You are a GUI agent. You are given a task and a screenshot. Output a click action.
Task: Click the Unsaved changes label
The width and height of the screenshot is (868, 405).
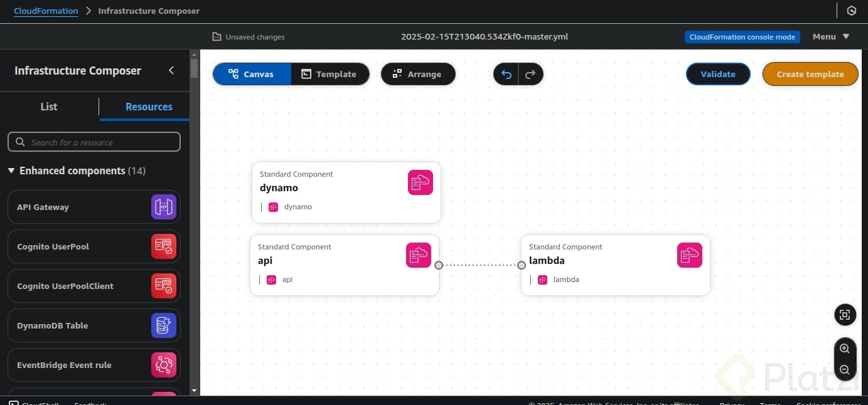click(255, 37)
